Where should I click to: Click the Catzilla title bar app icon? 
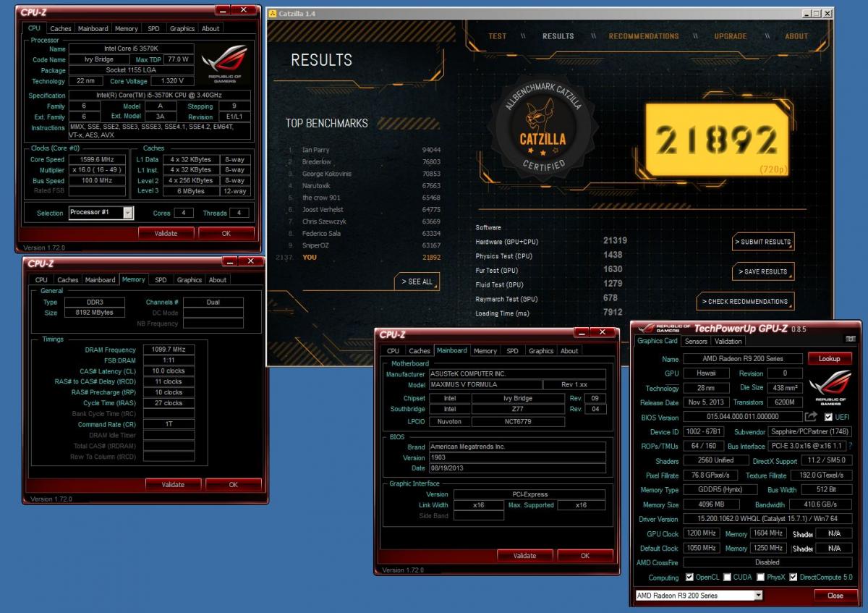click(273, 14)
